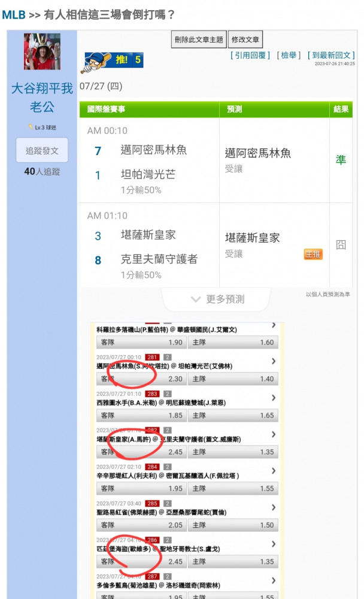364x599 pixels.
Task: Select 客隊 2.45 for 匹茲堡海盜
Action: (x=141, y=562)
